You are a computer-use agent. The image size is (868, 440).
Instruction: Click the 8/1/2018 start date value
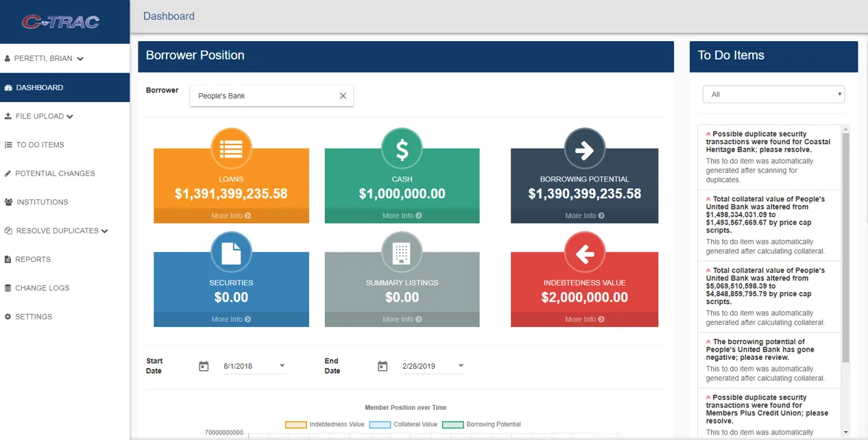(x=238, y=367)
